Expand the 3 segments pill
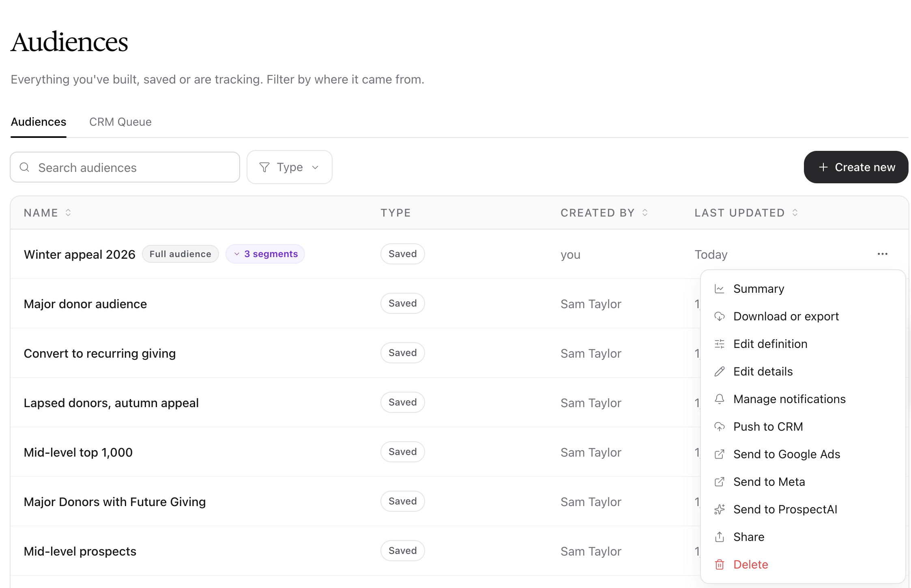Screen dimensions: 911x588 pyautogui.click(x=265, y=254)
